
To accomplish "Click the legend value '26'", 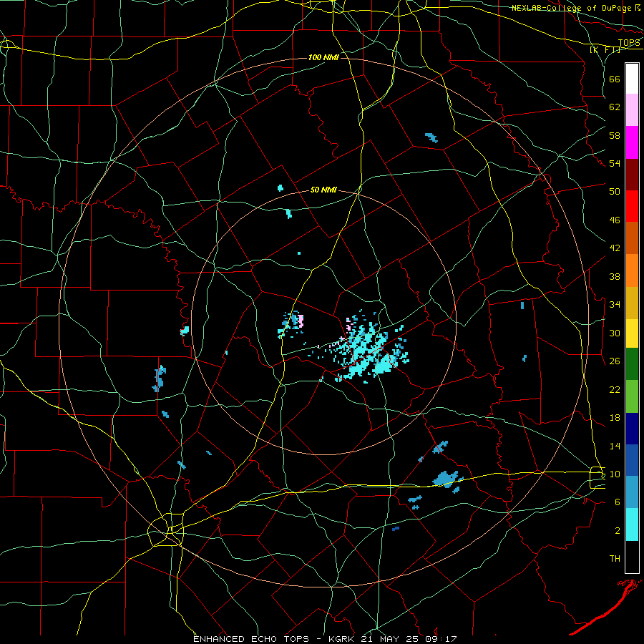I will [x=615, y=361].
